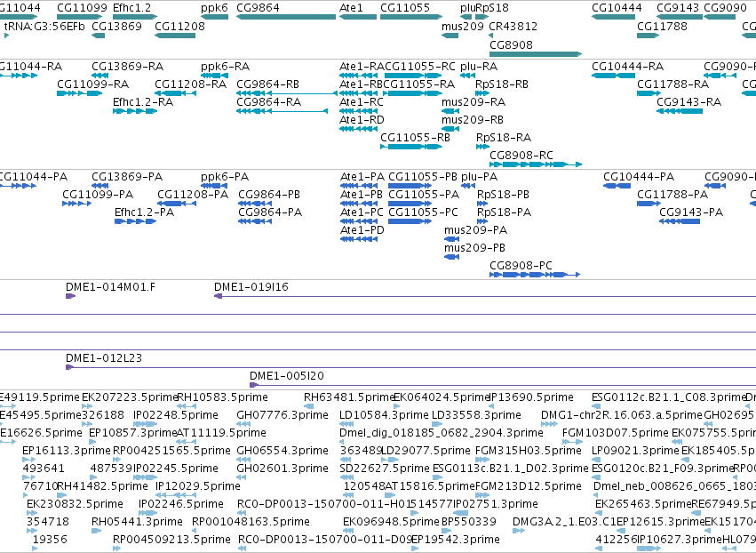Click transcript CG9864-RB
The width and height of the screenshot is (756, 553).
pos(286,93)
